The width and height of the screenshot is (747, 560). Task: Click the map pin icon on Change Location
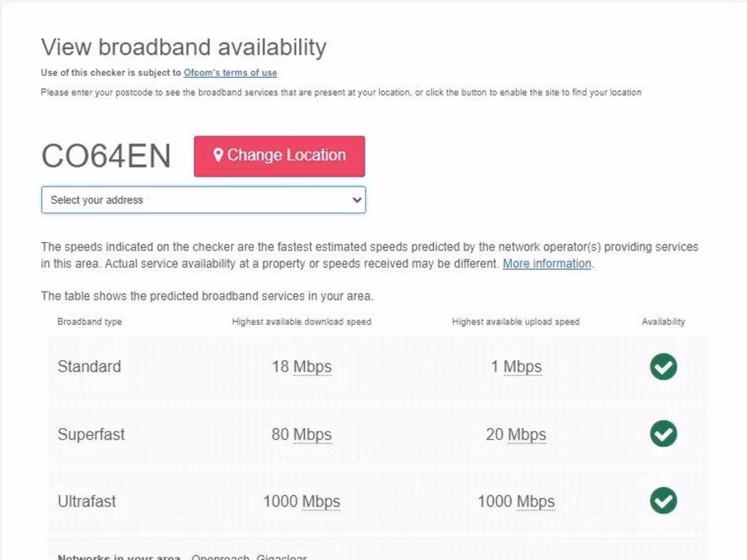[217, 155]
